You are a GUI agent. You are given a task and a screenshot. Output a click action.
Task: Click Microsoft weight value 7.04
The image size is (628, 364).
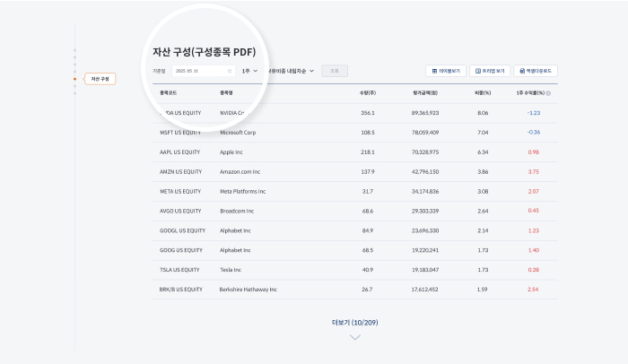(483, 133)
